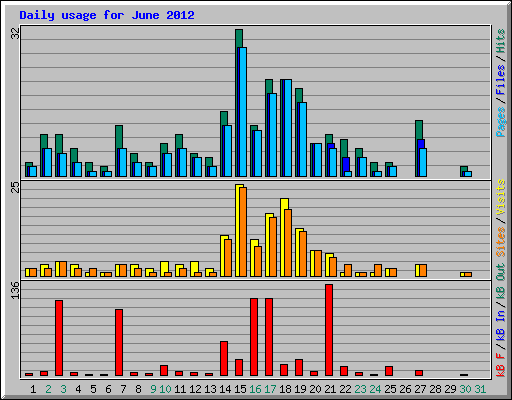Image resolution: width=512 pixels, height=400 pixels.
Task: Click day label "28" on the x-axis
Action: (435, 389)
